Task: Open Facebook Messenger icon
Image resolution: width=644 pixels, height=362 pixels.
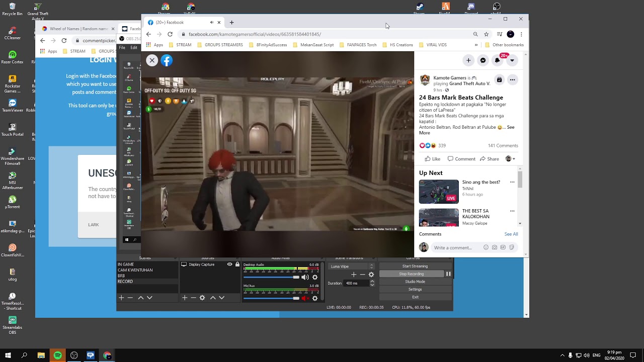Action: point(483,60)
